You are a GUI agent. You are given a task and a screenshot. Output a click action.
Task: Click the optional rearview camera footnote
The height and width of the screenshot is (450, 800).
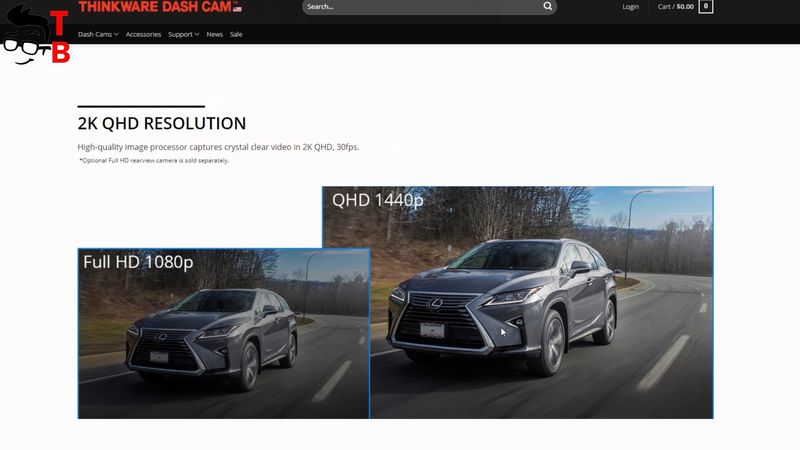point(154,160)
